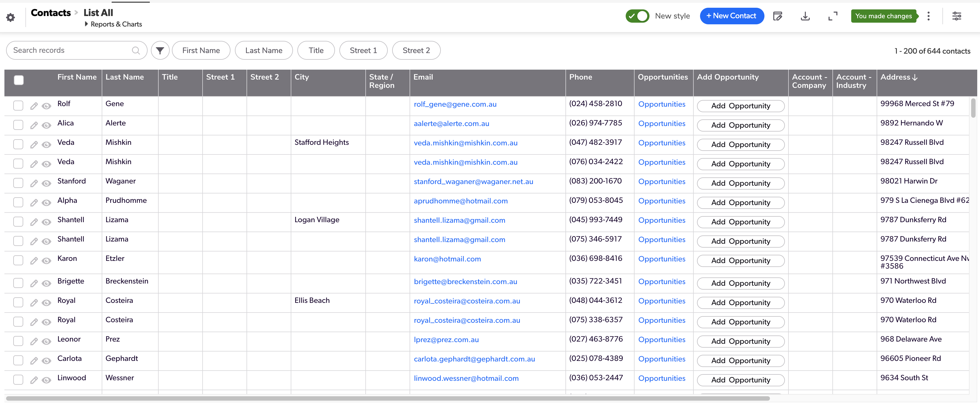This screenshot has height=404, width=980.
Task: Check the Alpha Prudhomme row checkbox
Action: click(x=18, y=202)
